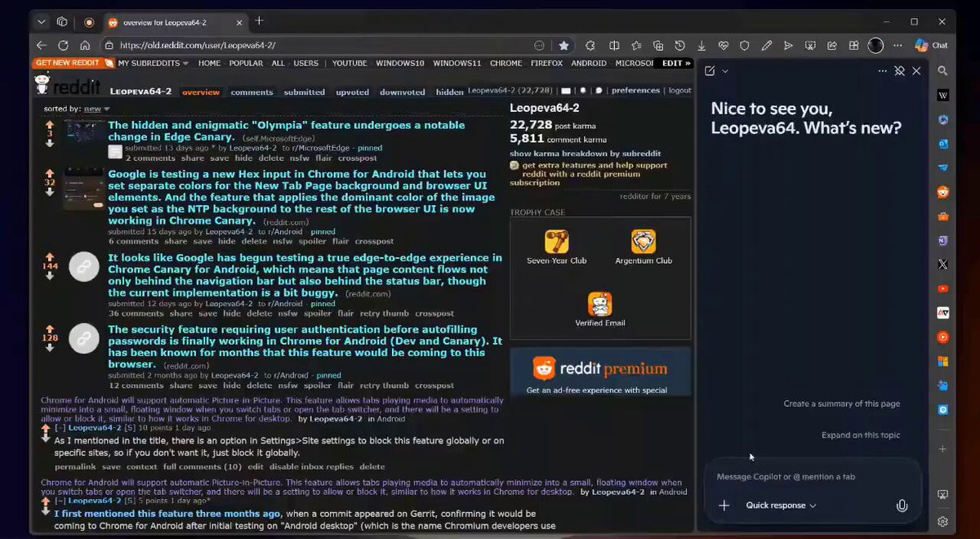Image resolution: width=980 pixels, height=539 pixels.
Task: Open the Workspaces icon in title bar
Action: tap(62, 22)
